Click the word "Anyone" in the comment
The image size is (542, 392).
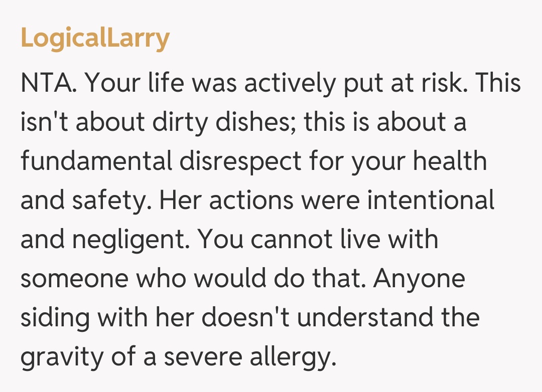tap(420, 279)
